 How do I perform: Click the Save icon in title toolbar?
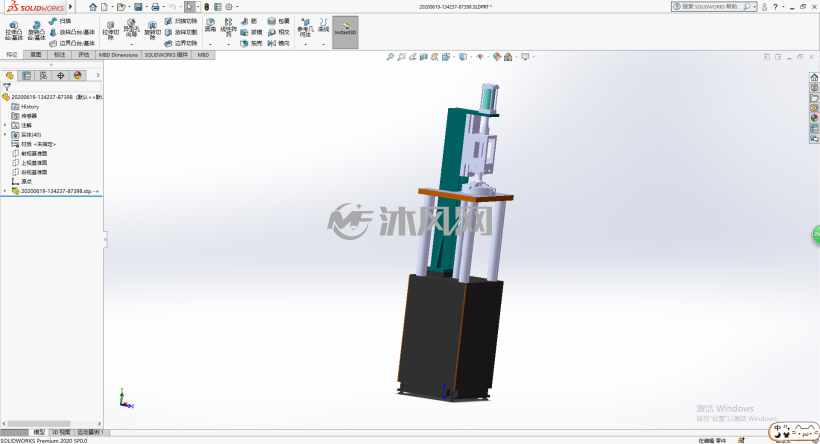tap(138, 7)
